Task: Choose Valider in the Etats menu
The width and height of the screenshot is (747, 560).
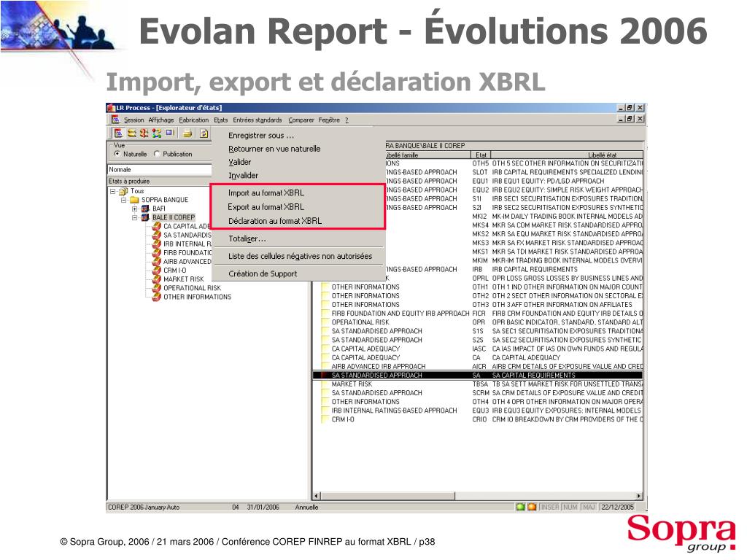Action: click(x=239, y=162)
